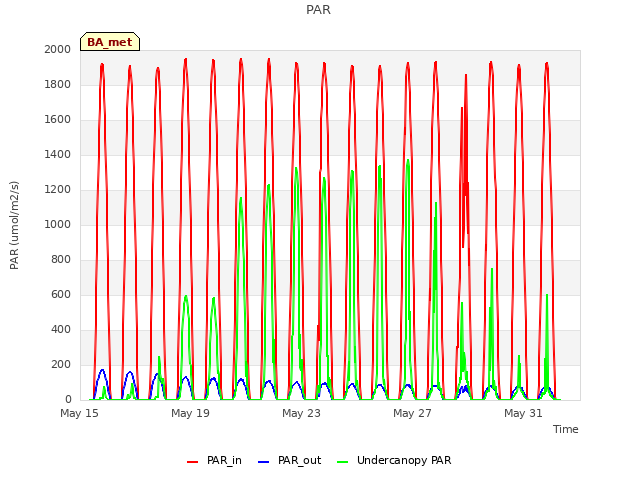
Task: Toggle the PAR_out legend entry
Action: pyautogui.click(x=290, y=460)
